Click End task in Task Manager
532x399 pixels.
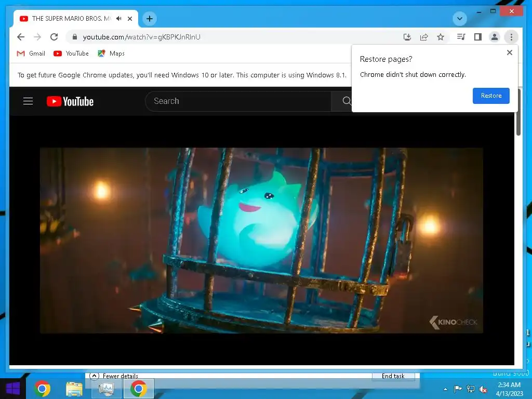[393, 376]
